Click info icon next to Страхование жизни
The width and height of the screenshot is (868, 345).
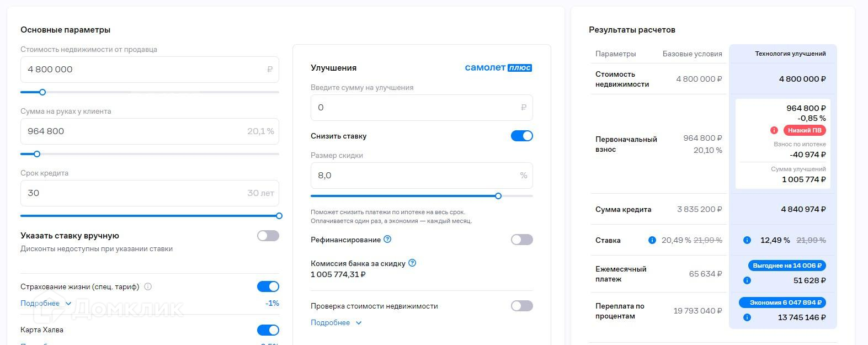(148, 286)
